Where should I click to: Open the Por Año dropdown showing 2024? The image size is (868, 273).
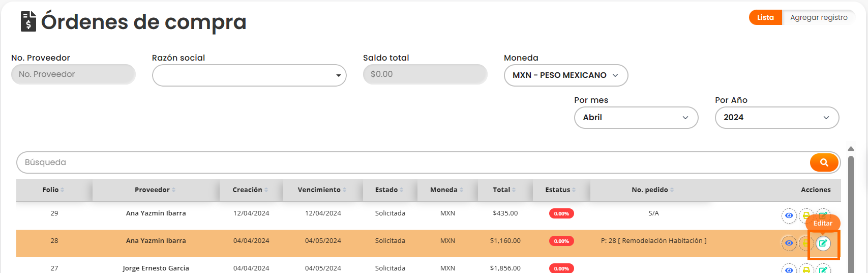[776, 118]
